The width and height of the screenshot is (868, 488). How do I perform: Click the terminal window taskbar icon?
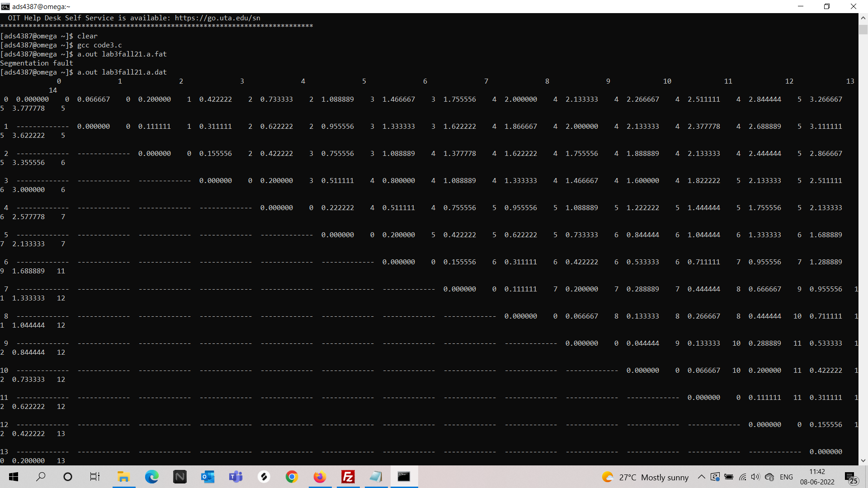(404, 477)
